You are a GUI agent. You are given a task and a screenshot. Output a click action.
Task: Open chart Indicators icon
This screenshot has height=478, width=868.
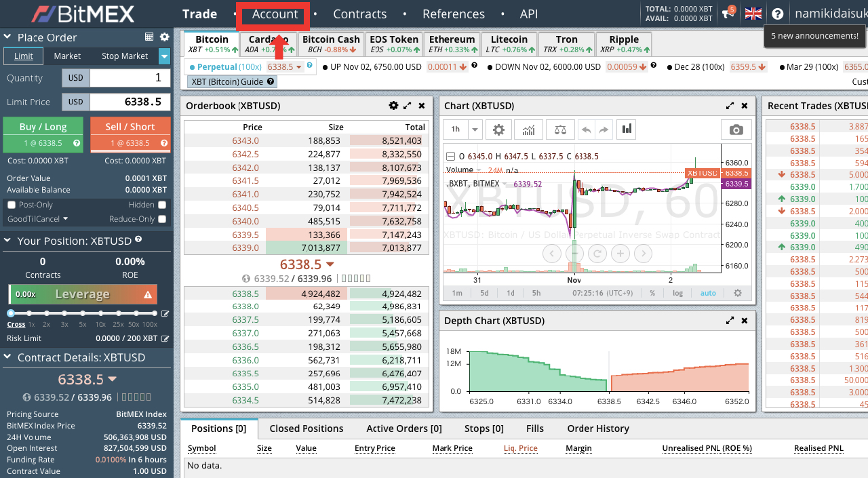tap(528, 130)
